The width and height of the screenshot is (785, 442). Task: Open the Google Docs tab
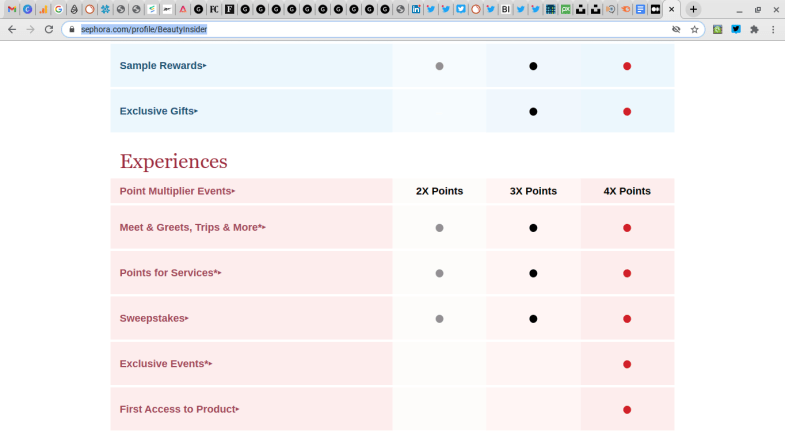click(640, 9)
